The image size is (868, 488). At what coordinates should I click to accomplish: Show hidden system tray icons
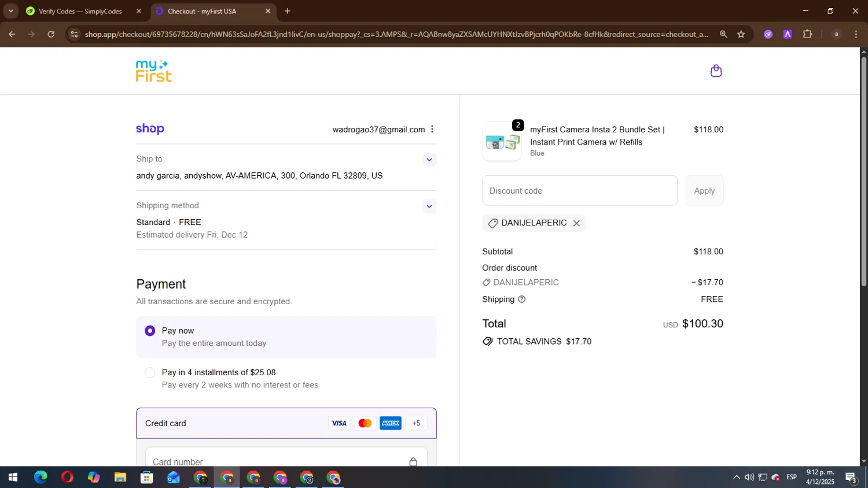click(x=736, y=478)
